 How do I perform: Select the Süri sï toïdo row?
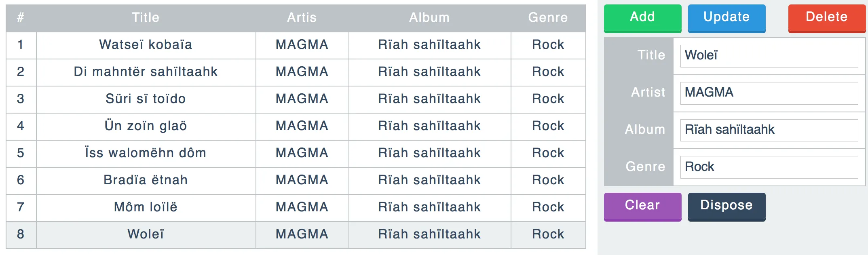click(x=146, y=99)
